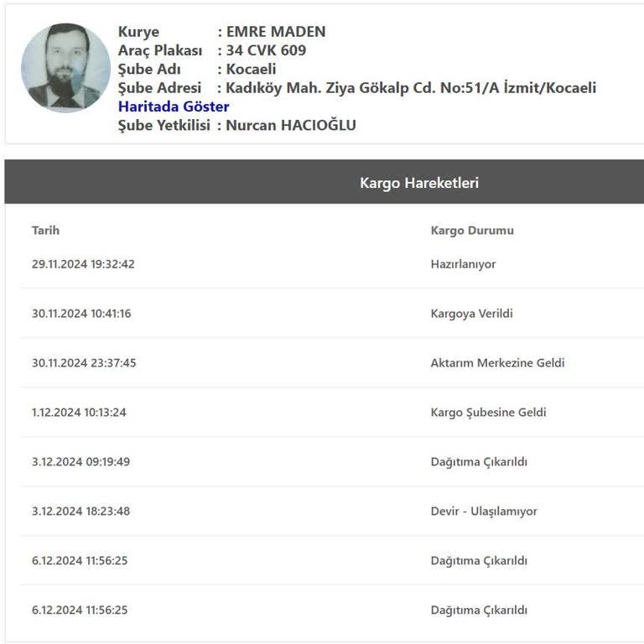Click the Araç Plakası label
This screenshot has width=644, height=644.
pos(160,51)
